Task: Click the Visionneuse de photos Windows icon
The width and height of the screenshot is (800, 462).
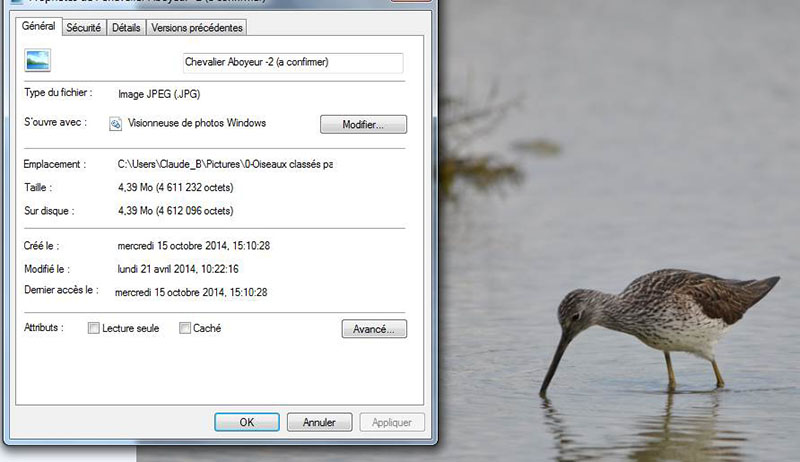Action: click(116, 124)
